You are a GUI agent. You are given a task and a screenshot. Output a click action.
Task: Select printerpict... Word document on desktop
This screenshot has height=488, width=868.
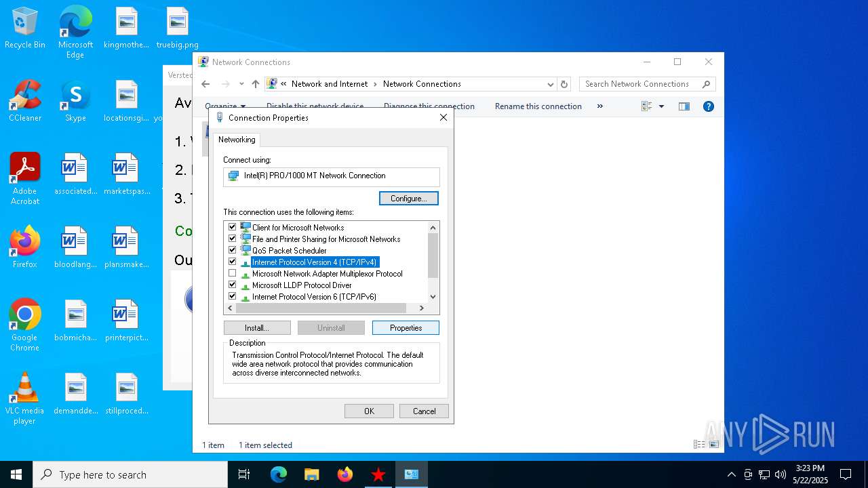(126, 321)
